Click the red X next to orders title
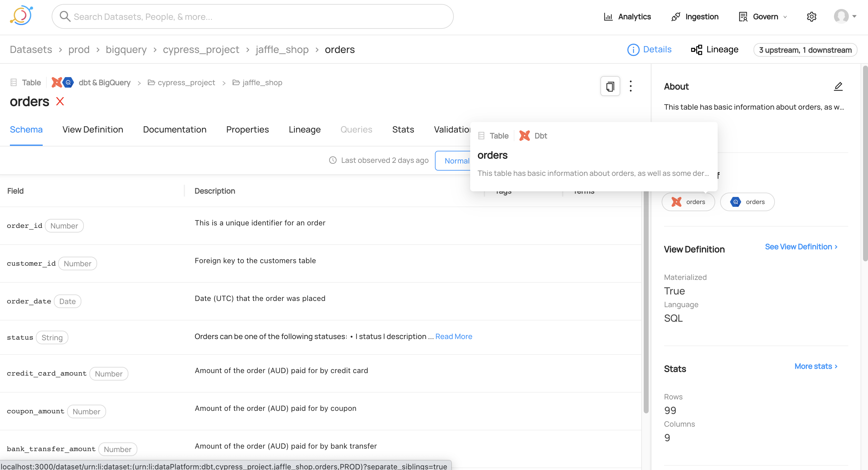This screenshot has height=470, width=868. (60, 101)
